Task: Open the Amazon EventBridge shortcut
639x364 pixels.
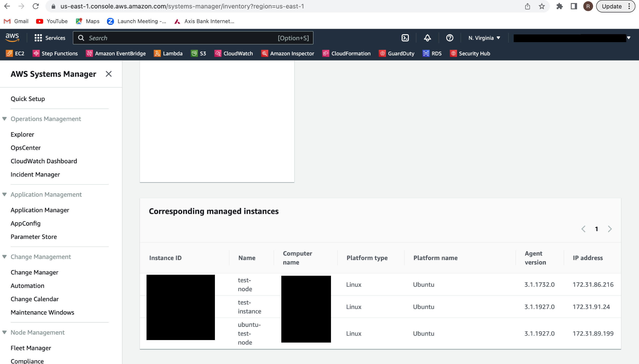Action: tap(116, 54)
